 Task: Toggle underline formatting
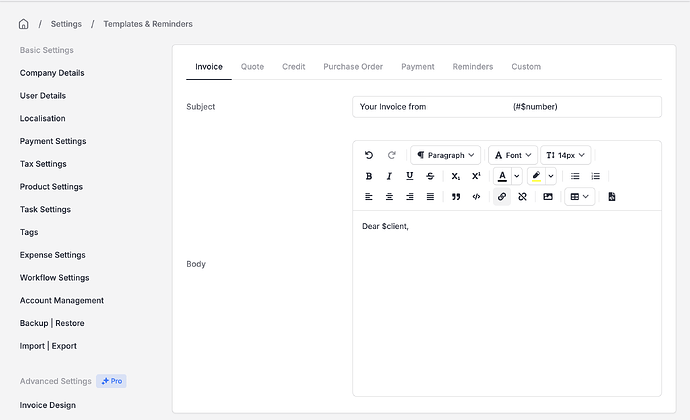[410, 176]
